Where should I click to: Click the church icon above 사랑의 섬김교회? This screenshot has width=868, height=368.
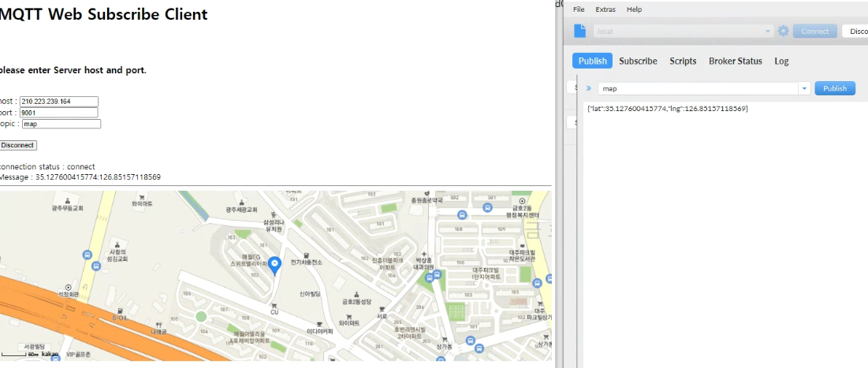point(117,244)
